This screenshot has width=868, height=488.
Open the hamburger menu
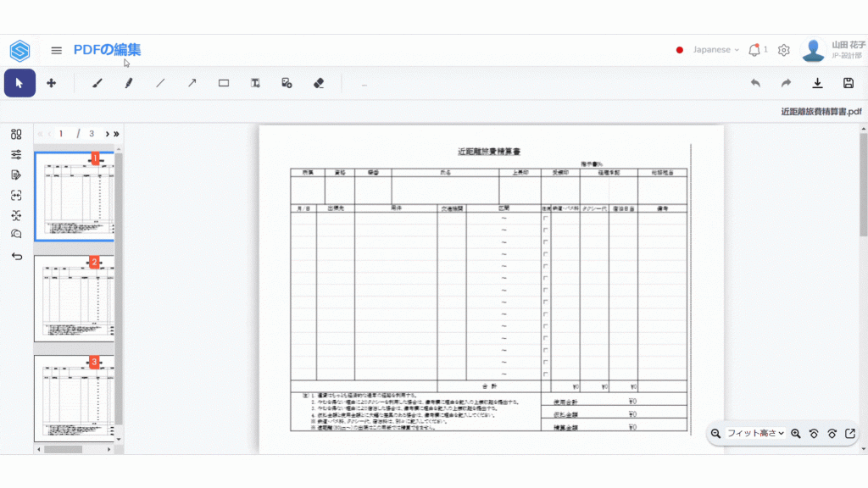point(57,50)
